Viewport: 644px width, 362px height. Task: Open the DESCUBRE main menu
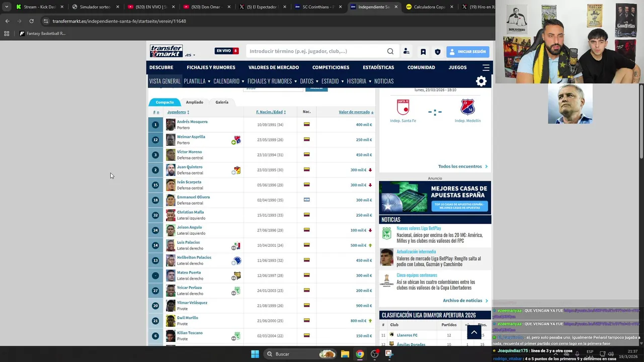tap(161, 67)
